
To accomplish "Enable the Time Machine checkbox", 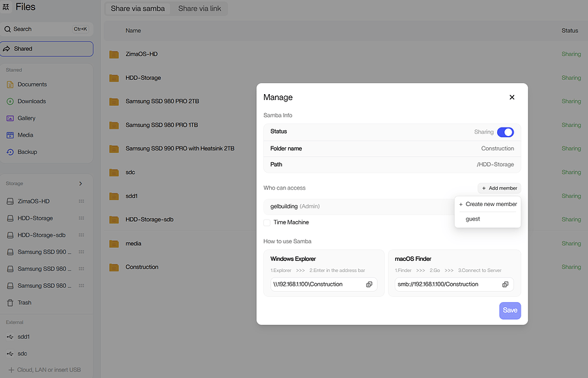I will pyautogui.click(x=267, y=222).
